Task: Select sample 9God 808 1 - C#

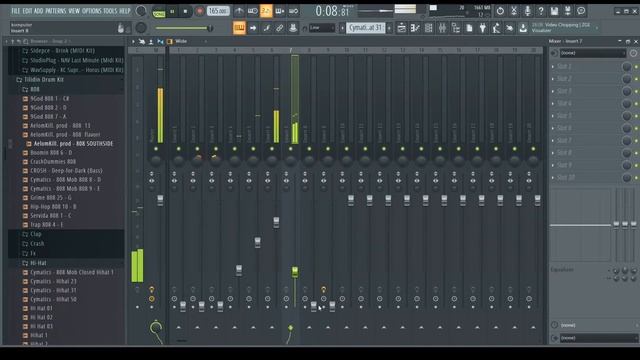Action: pyautogui.click(x=49, y=98)
